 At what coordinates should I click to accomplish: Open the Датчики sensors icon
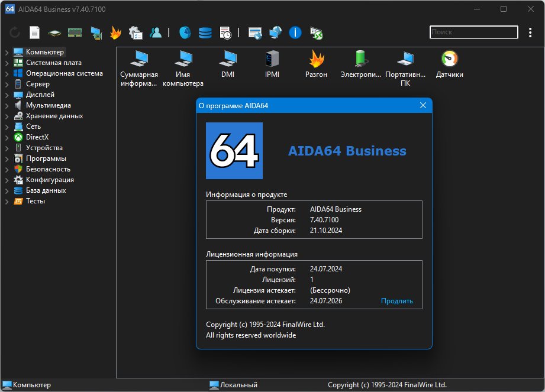point(449,64)
